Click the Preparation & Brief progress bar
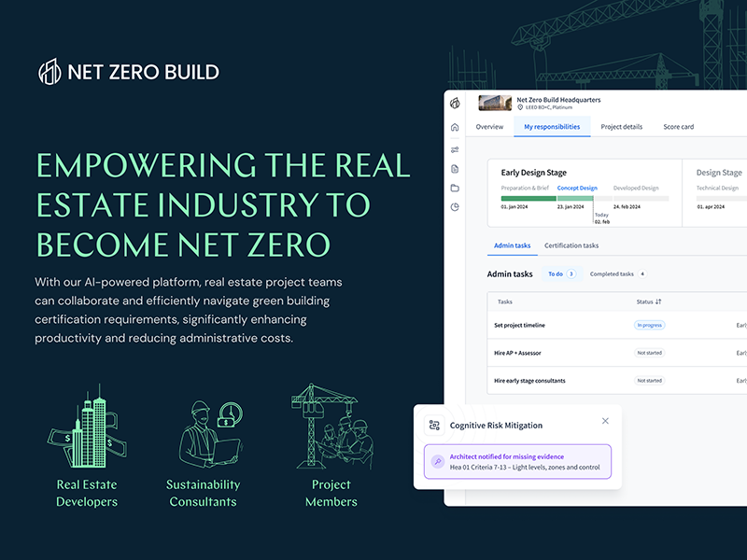 tap(529, 199)
